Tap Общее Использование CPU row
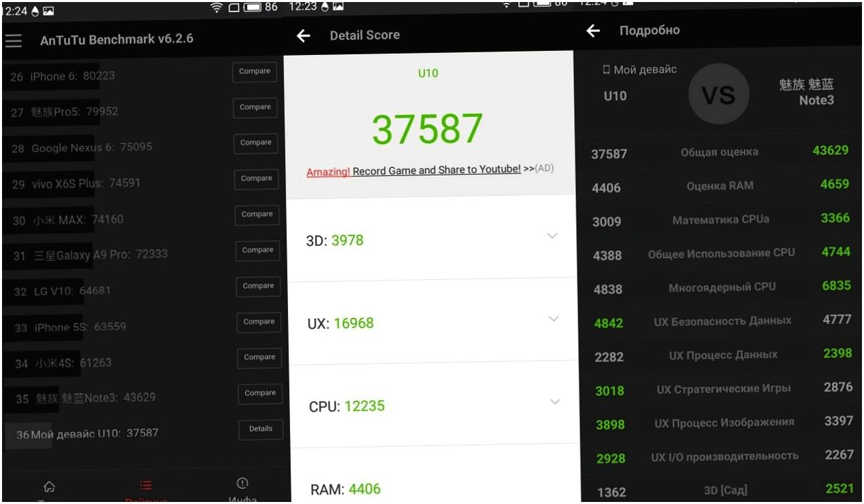864x504 pixels. 719,253
